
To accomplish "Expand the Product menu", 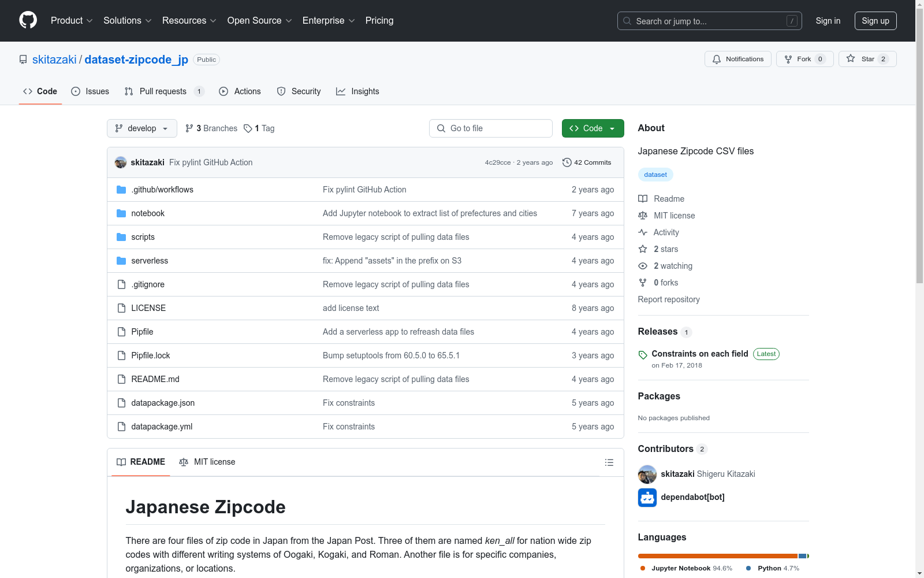I will [72, 20].
